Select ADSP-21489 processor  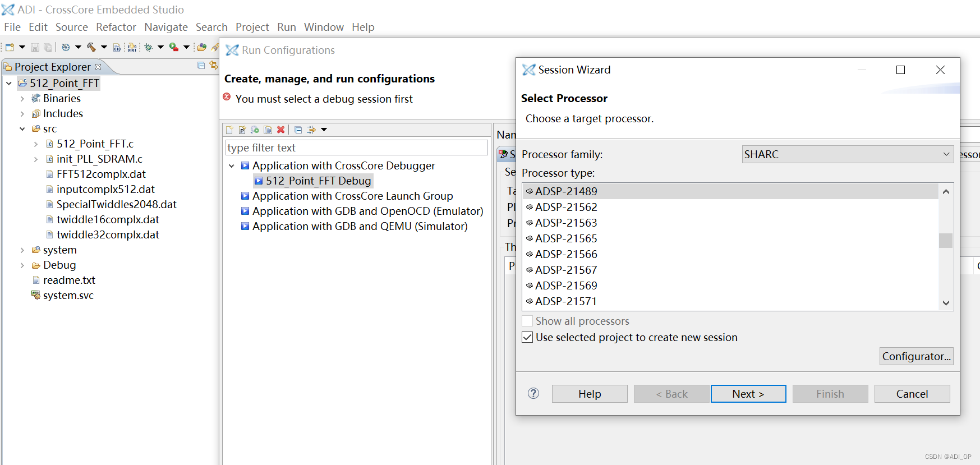point(731,191)
